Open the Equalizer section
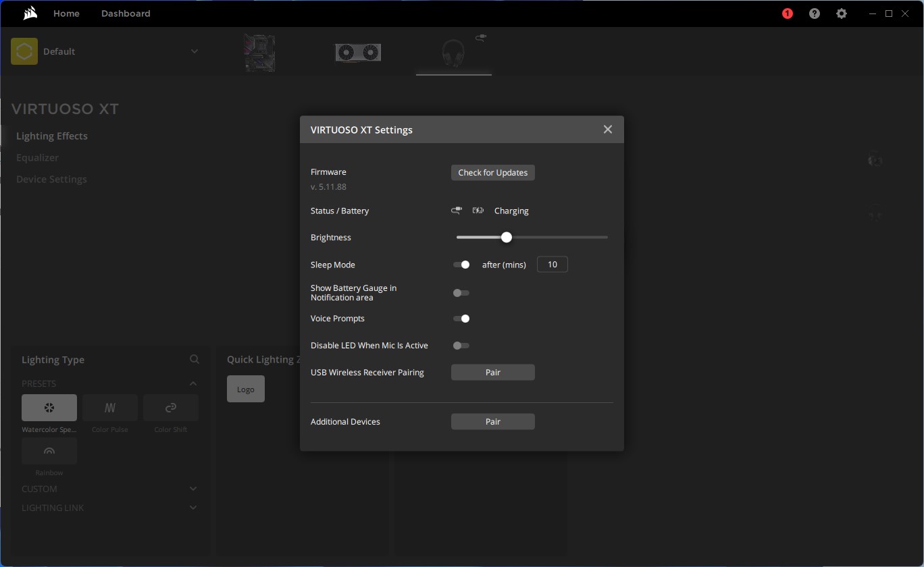The width and height of the screenshot is (924, 567). tap(37, 157)
